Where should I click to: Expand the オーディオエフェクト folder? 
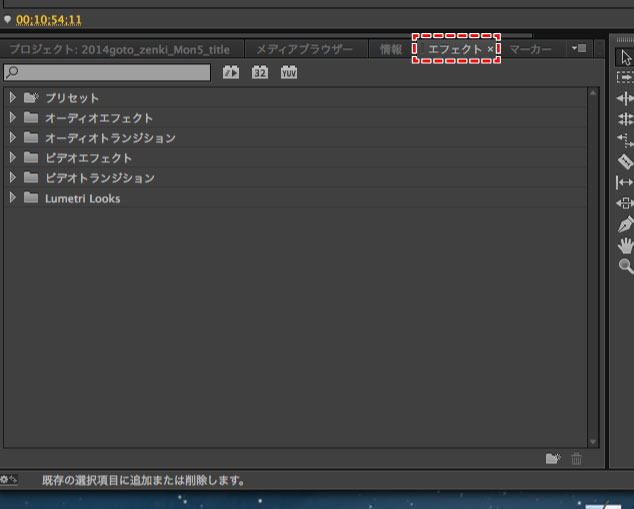[x=13, y=117]
